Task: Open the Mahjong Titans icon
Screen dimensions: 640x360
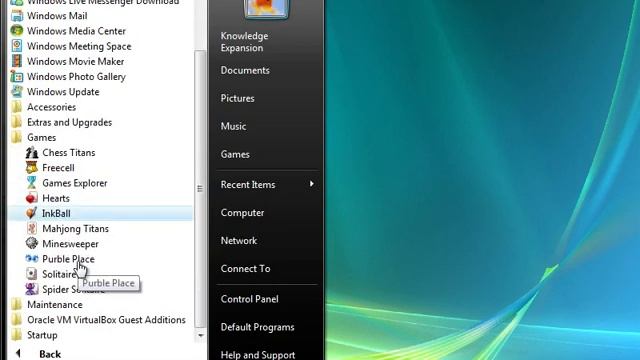Action: point(32,229)
